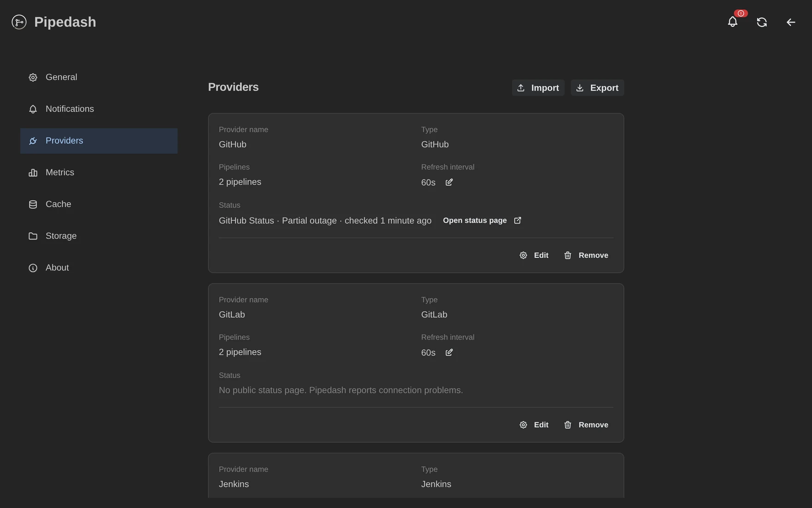Click the Import providers button
Screen dimensions: 812x508
pyautogui.click(x=538, y=88)
